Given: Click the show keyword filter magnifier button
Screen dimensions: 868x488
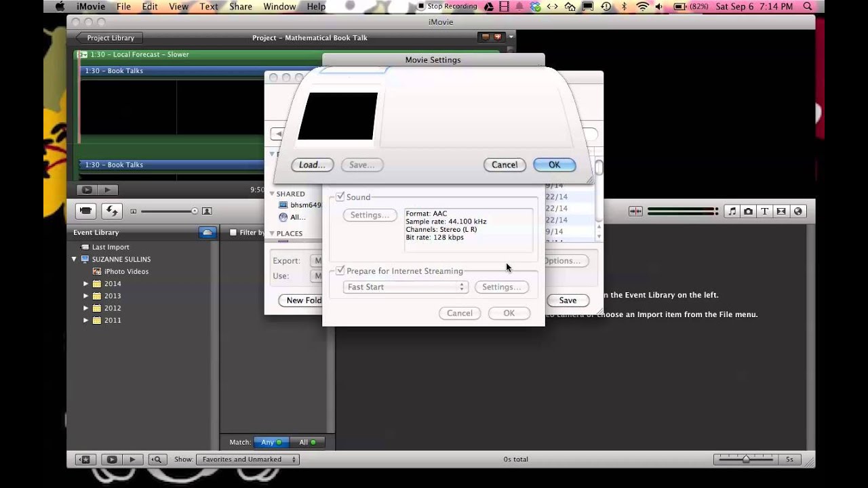Looking at the screenshot, I should pos(157,460).
